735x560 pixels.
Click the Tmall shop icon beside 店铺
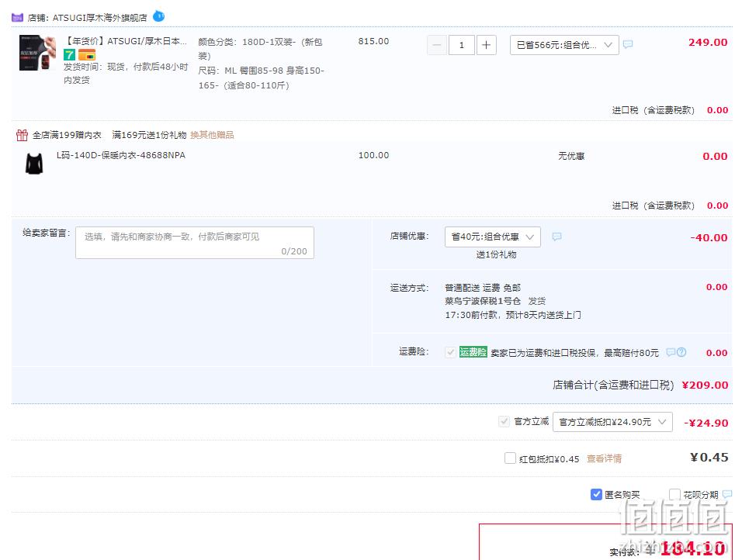pos(17,18)
